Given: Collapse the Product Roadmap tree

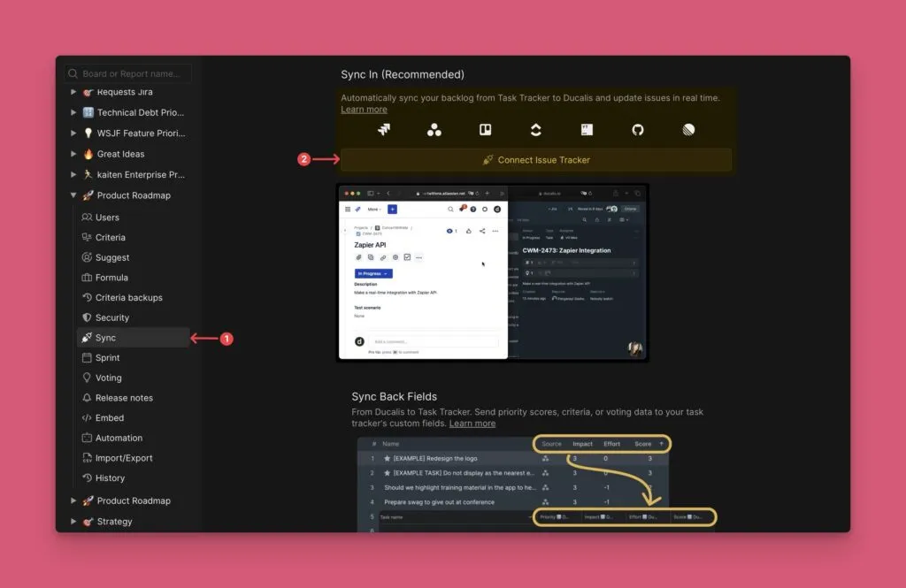Looking at the screenshot, I should tap(74, 195).
